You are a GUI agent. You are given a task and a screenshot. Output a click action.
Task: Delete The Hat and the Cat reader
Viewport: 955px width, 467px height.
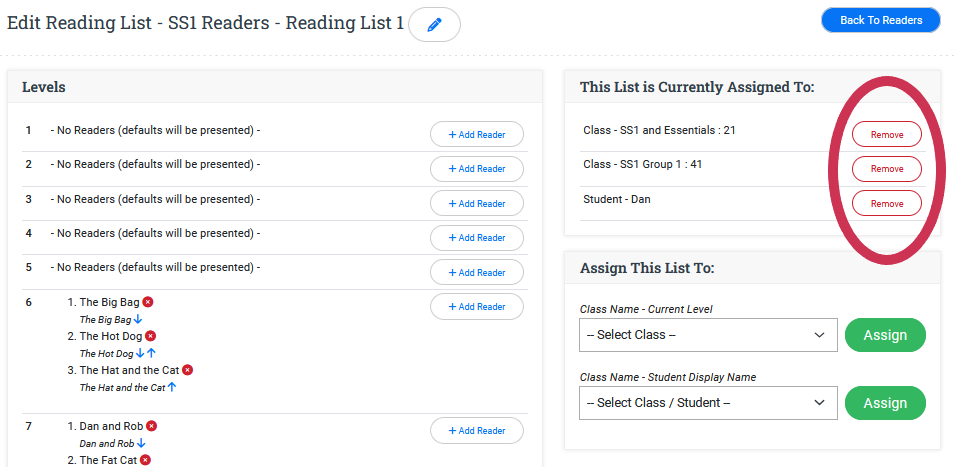coord(187,370)
